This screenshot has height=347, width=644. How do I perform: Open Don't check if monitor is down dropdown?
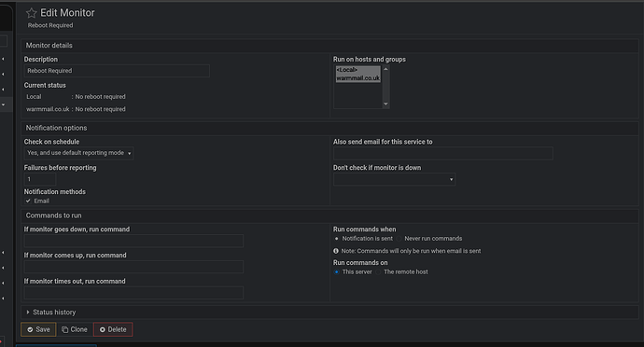(x=394, y=179)
